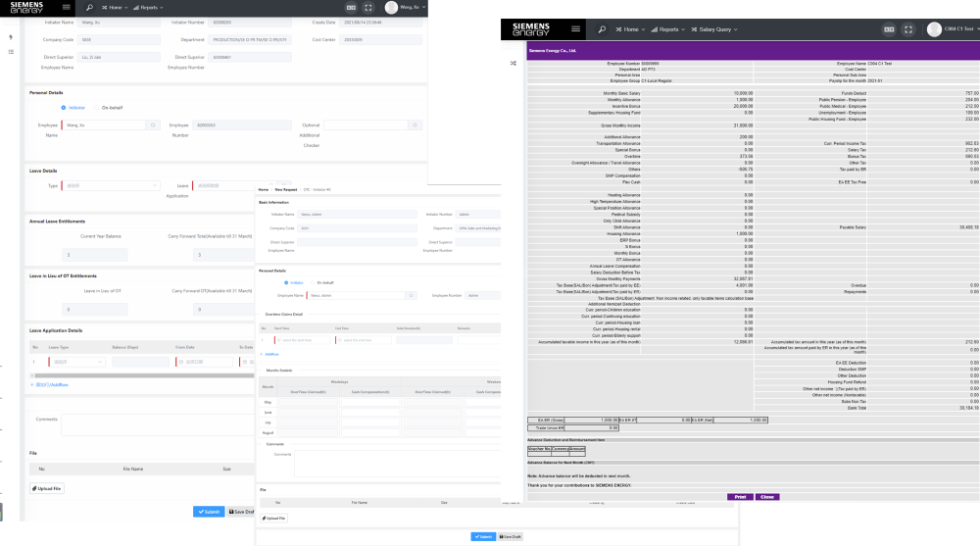Image resolution: width=980 pixels, height=546 pixels.
Task: Select Initiator radio in leave request form
Action: (63, 108)
